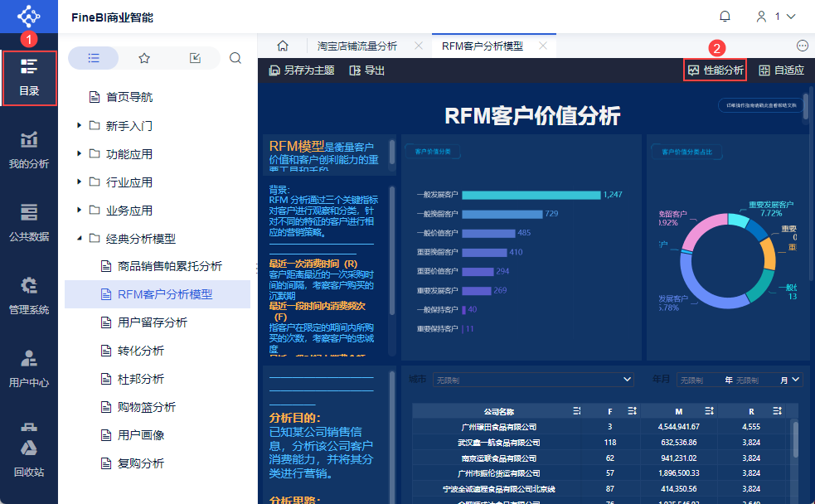Expand the 行业应用 folder
This screenshot has width=815, height=504.
pos(79,182)
